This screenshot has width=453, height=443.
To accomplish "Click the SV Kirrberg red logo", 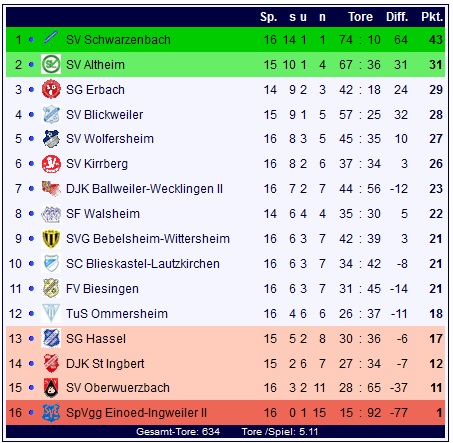I will 51,164.
